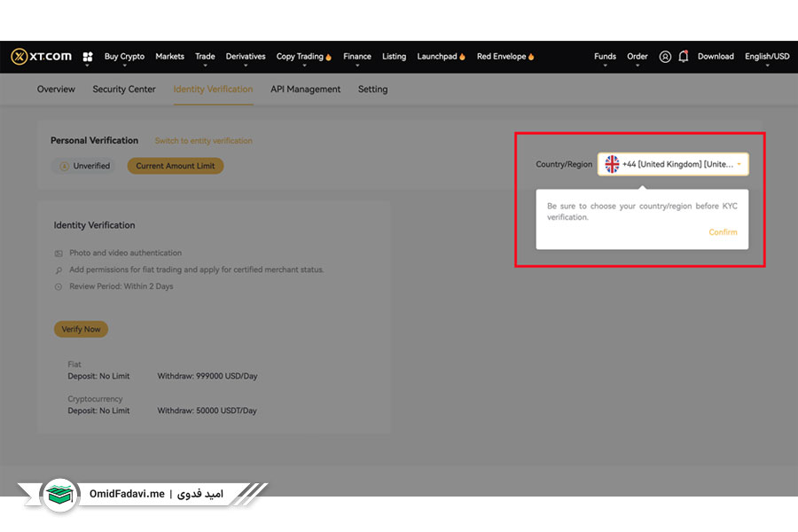Screen dimensions: 798x532
Task: Click the XT.com logo
Action: [41, 57]
